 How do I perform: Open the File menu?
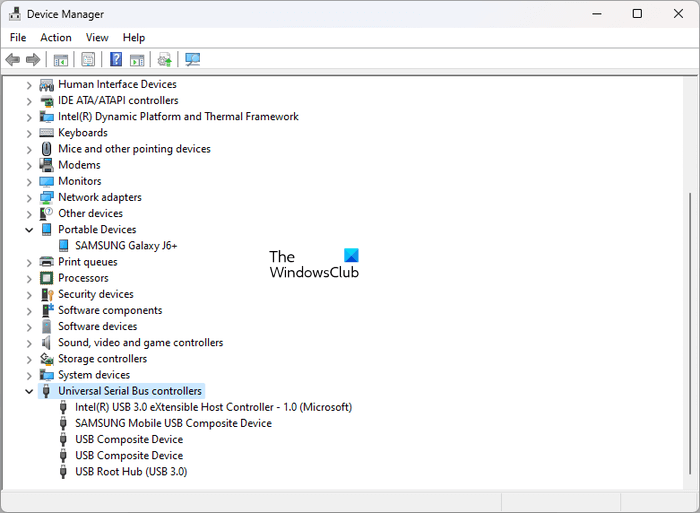(x=18, y=38)
